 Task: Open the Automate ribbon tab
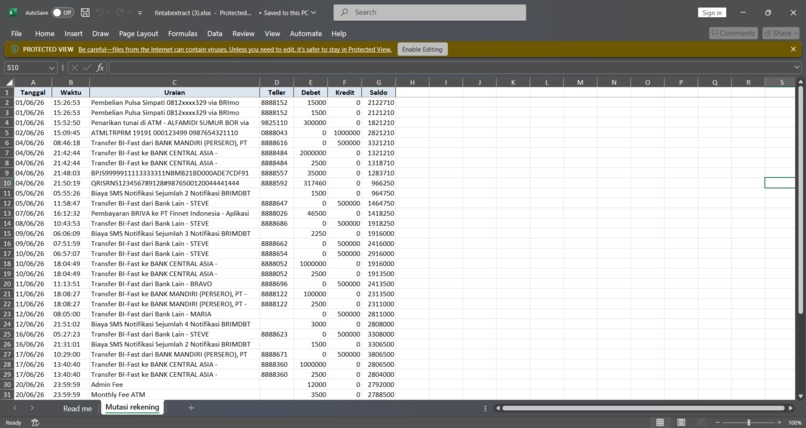pyautogui.click(x=306, y=33)
